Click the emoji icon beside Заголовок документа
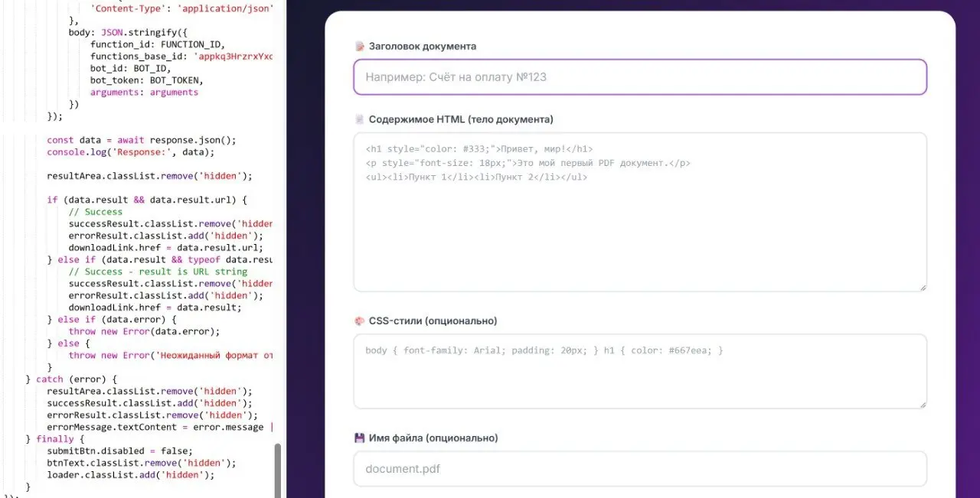Viewport: 980px width, 498px height. [359, 47]
